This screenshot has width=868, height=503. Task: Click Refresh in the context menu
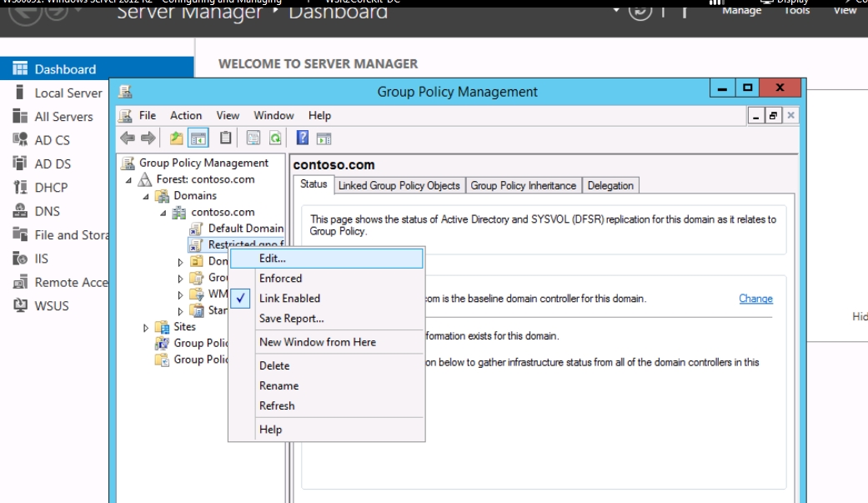[327, 405]
